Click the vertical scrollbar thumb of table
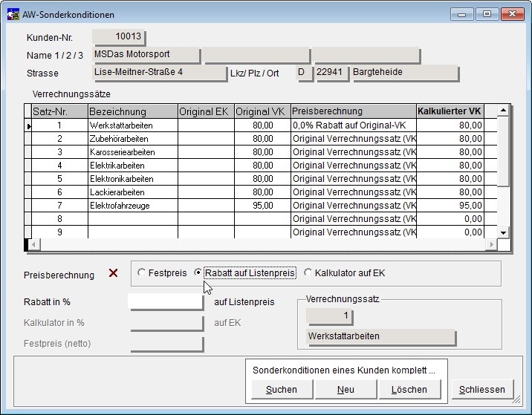532x415 pixels. pos(503,151)
